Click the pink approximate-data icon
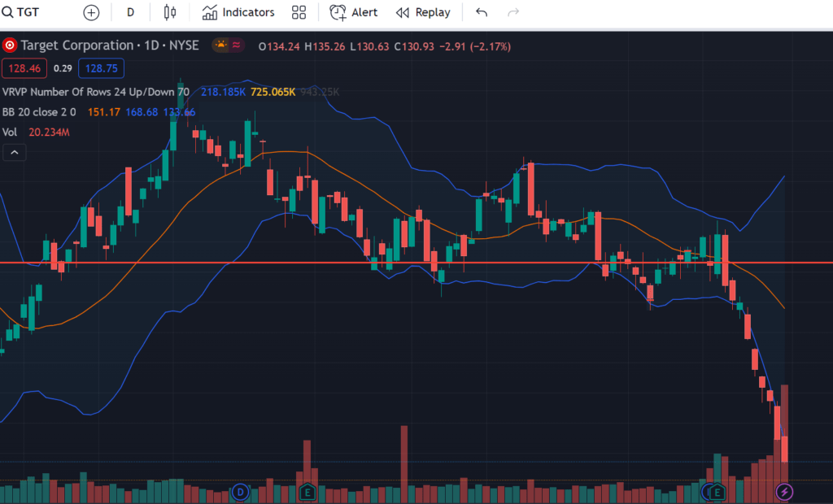 pos(237,46)
